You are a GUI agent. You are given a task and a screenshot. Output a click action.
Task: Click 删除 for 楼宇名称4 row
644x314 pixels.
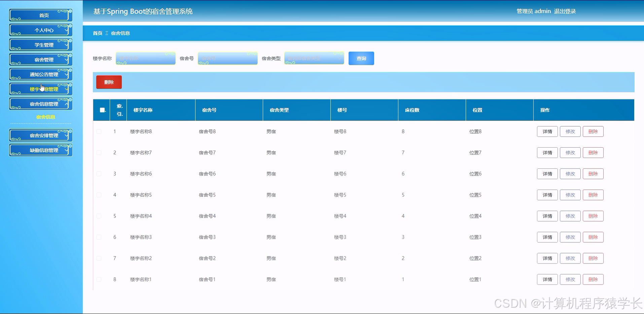593,216
